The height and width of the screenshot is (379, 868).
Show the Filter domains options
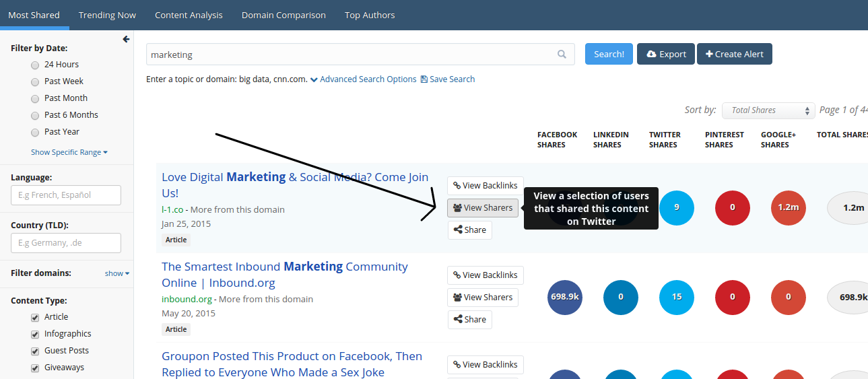pos(117,273)
